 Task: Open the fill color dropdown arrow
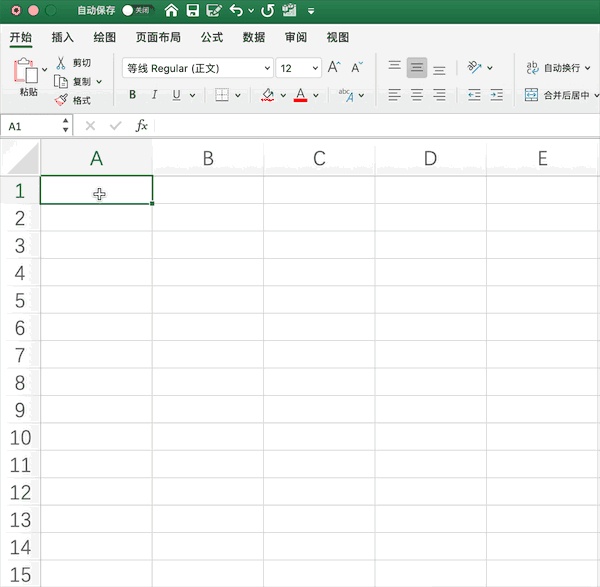283,95
